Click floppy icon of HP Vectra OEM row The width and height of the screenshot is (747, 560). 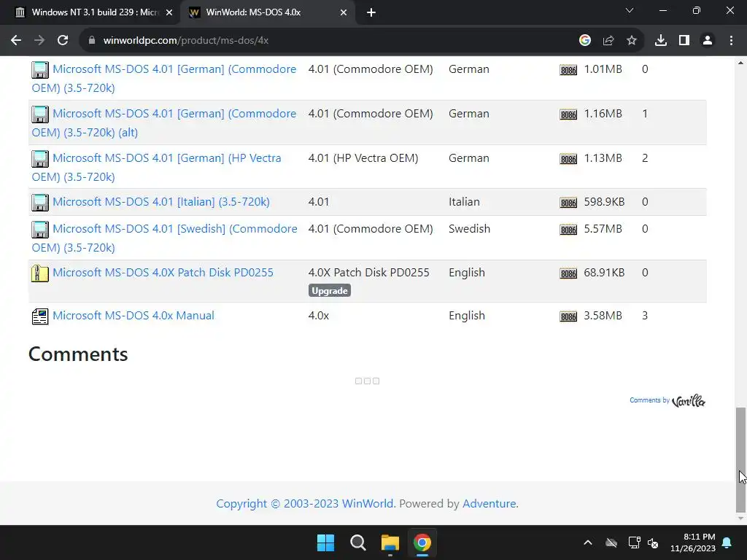click(40, 158)
